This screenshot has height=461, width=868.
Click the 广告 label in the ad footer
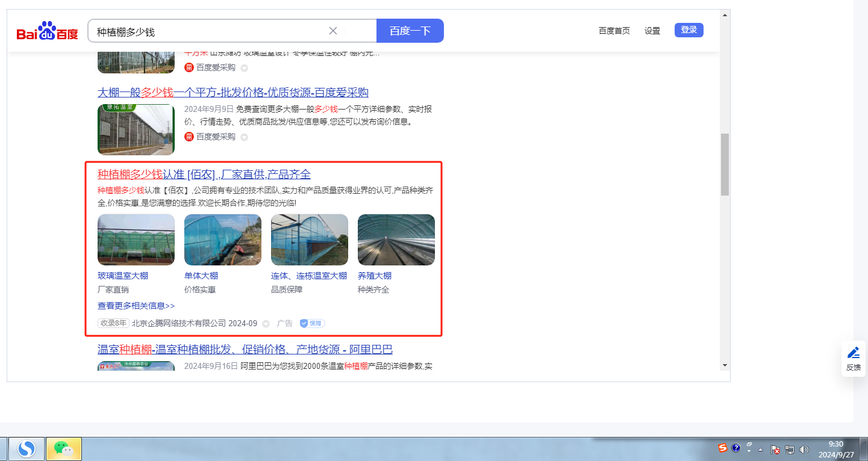pyautogui.click(x=285, y=323)
